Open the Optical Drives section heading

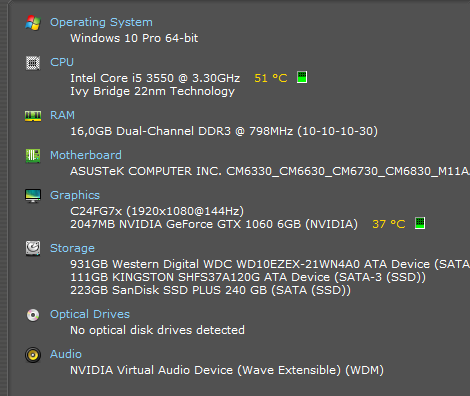[90, 314]
